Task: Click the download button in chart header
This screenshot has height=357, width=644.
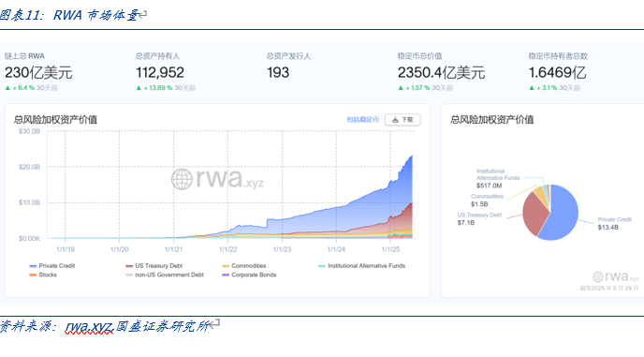Action: point(402,120)
